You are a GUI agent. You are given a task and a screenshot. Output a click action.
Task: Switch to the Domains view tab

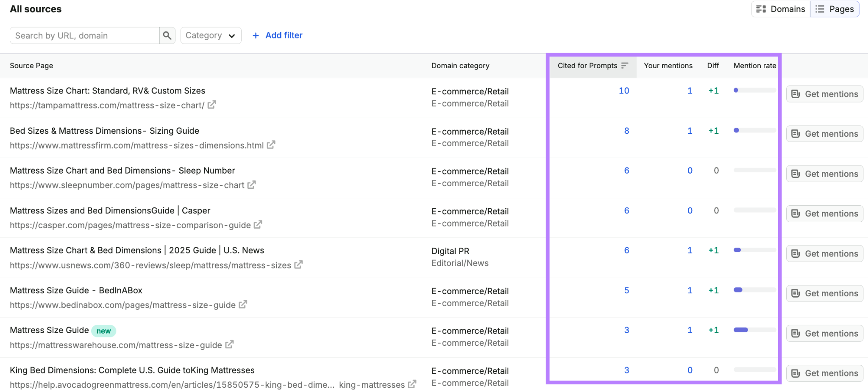(x=781, y=9)
